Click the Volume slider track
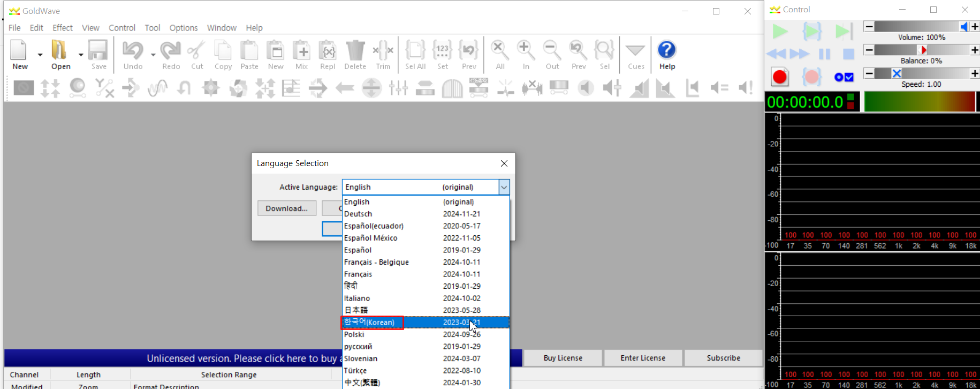This screenshot has height=389, width=980. click(x=922, y=26)
